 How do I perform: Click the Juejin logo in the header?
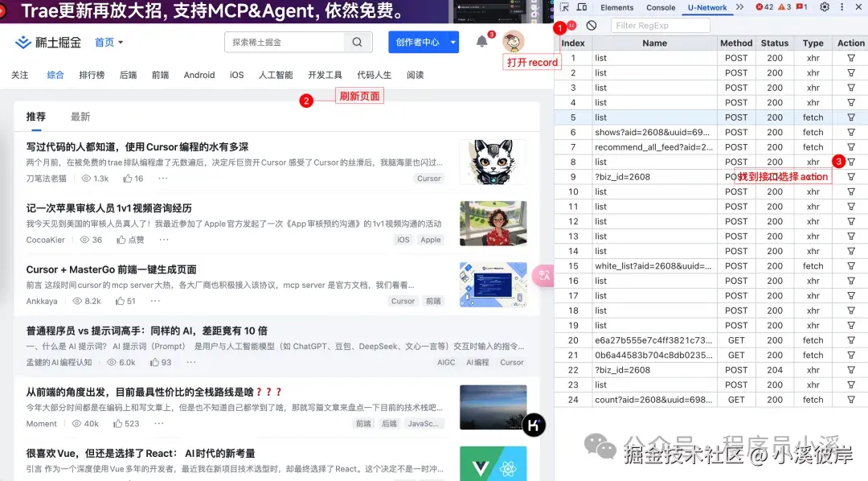(x=47, y=42)
